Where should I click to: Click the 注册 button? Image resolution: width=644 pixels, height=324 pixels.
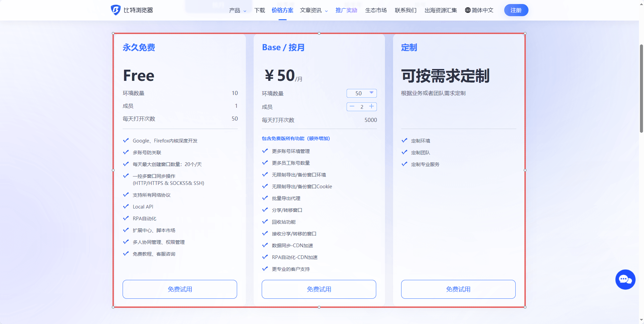[516, 10]
